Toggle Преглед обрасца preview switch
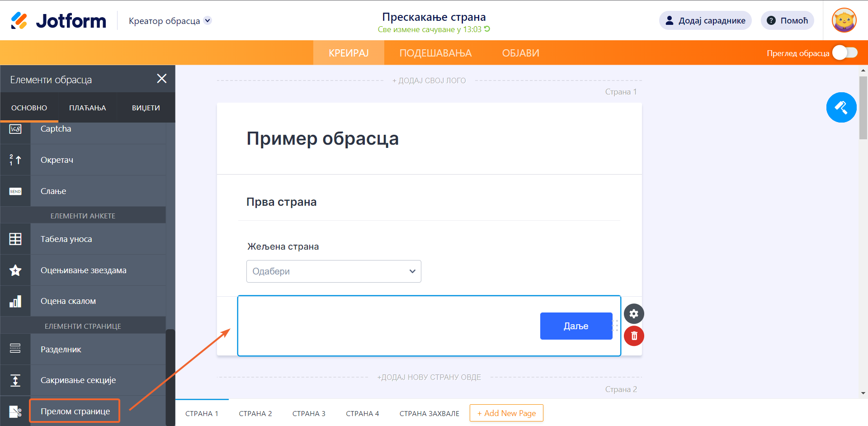The height and width of the screenshot is (426, 868). (844, 52)
